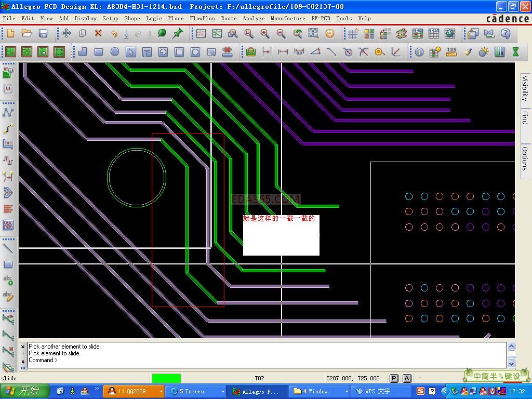Open the Visibility side panel tab

point(525,88)
